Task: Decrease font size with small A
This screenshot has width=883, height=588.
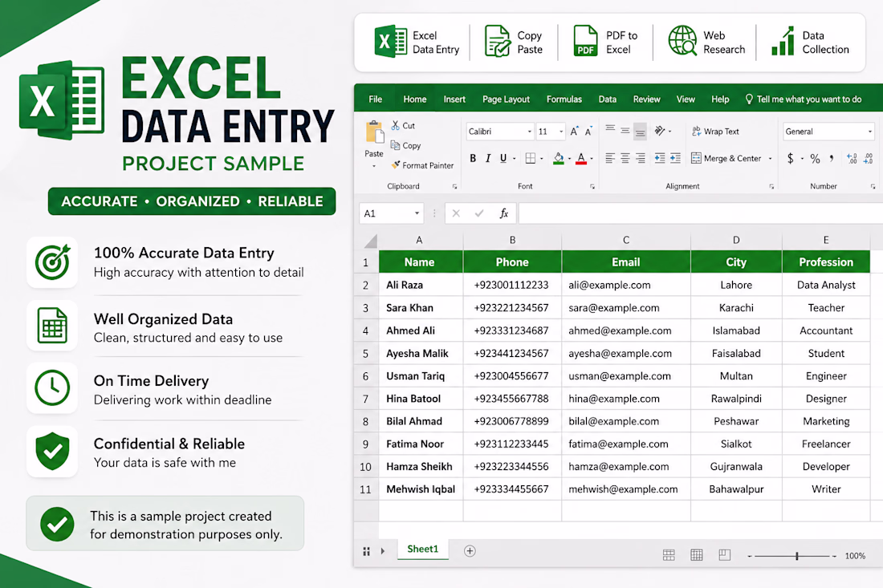Action: (588, 131)
